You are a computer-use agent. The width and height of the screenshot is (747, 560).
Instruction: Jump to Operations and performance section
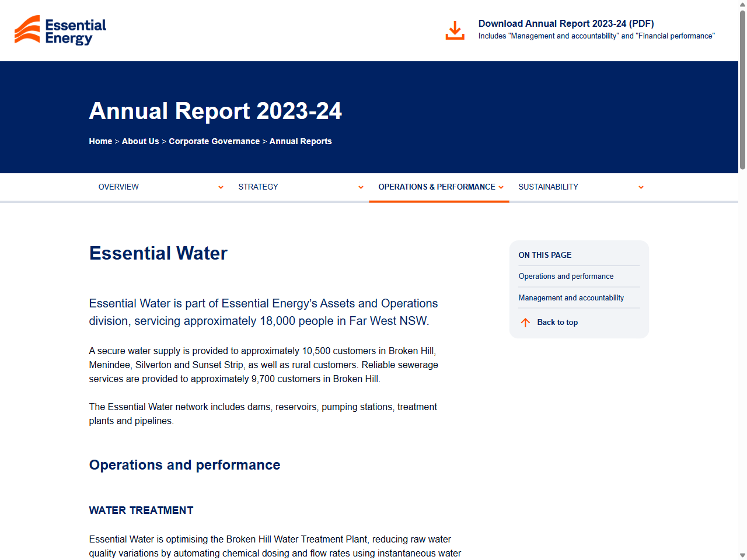[566, 276]
